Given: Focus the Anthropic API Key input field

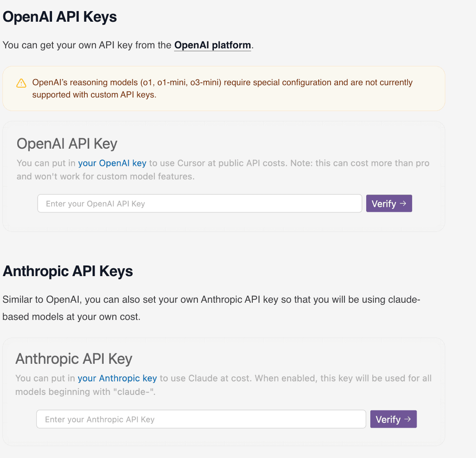Looking at the screenshot, I should [201, 419].
